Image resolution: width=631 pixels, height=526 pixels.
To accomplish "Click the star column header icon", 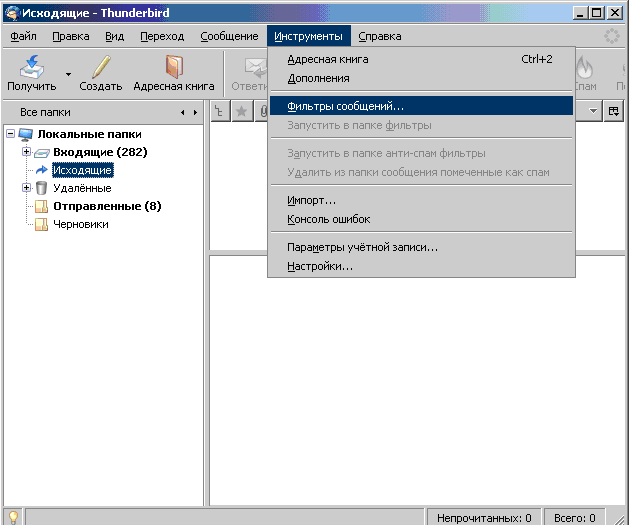I will 241,112.
